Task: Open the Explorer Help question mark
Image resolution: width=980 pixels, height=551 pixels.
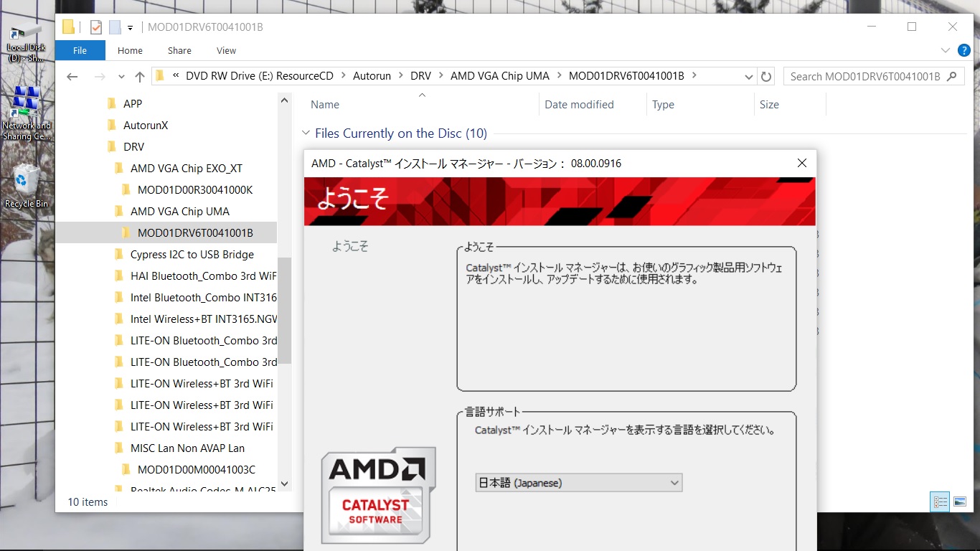Action: [x=964, y=50]
